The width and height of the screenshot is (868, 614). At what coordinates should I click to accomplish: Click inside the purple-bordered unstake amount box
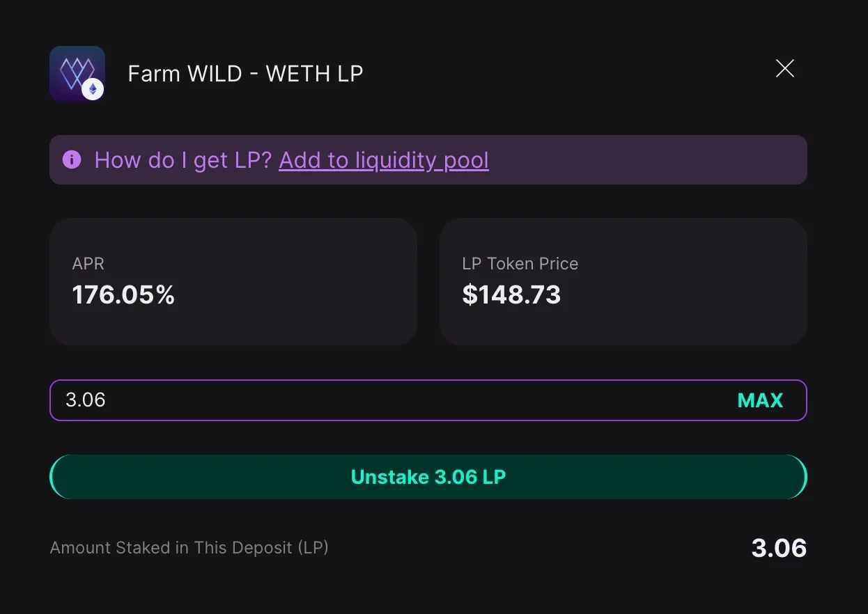pos(348,400)
